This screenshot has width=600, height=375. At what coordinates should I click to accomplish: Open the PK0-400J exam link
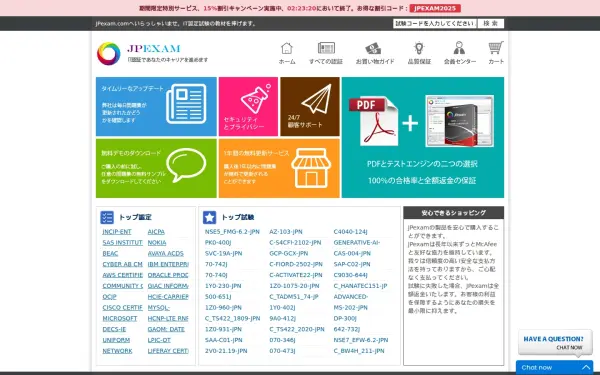pos(218,243)
